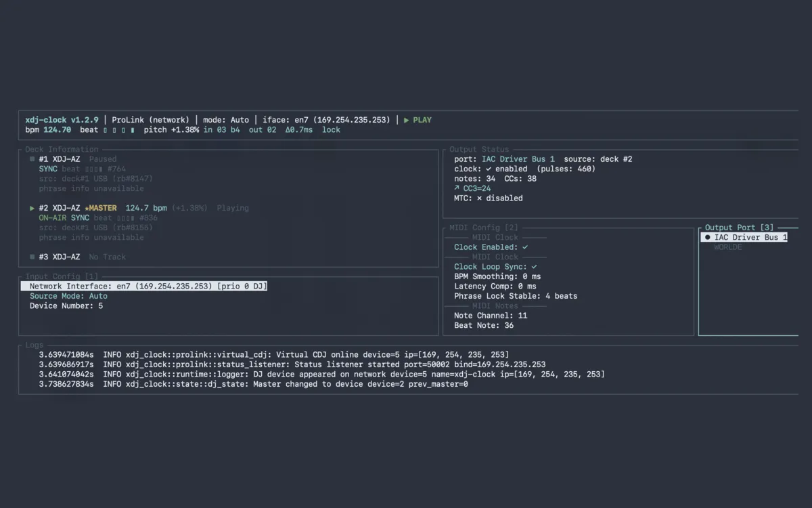The width and height of the screenshot is (812, 508).
Task: Click SYNC label under deck #1
Action: (48, 169)
